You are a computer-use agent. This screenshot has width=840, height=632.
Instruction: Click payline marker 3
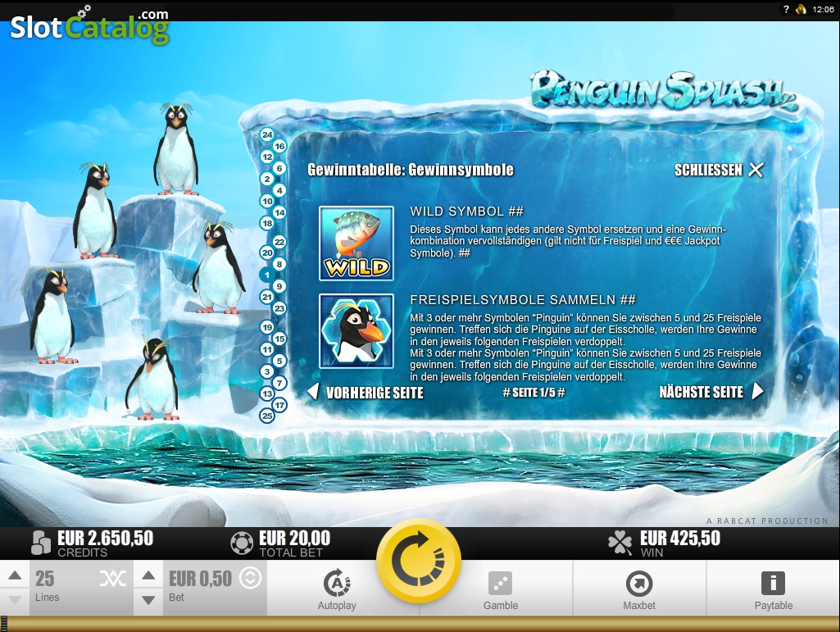267,371
